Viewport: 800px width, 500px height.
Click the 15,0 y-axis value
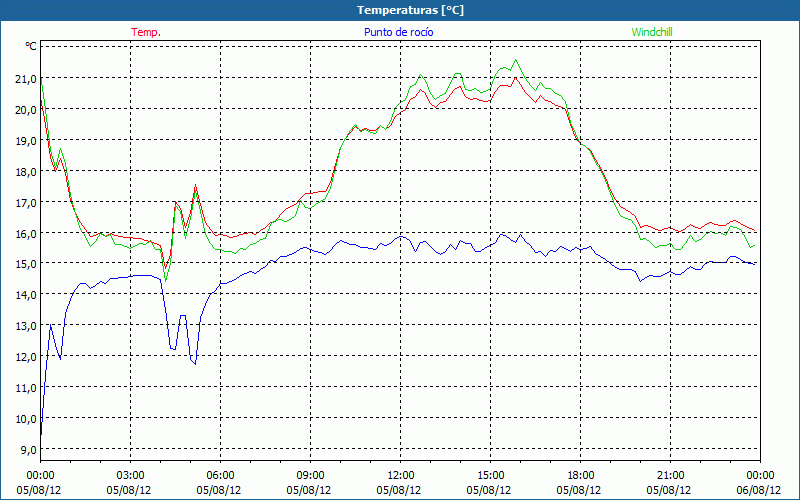click(x=27, y=264)
